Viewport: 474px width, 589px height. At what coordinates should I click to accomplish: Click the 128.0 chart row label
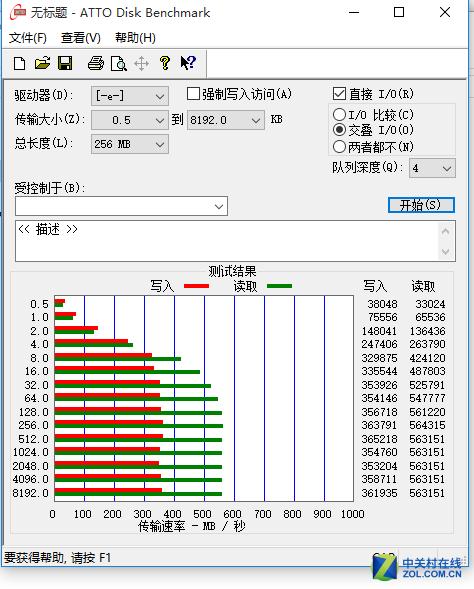34,412
